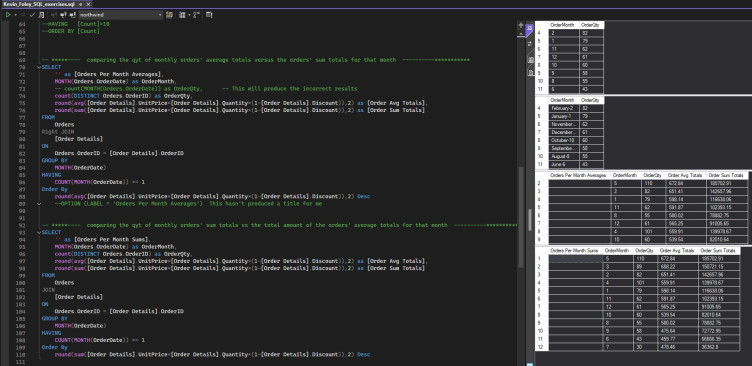Open the results destination dropdown arrow
Screen dimensions: 752x366
[189, 15]
